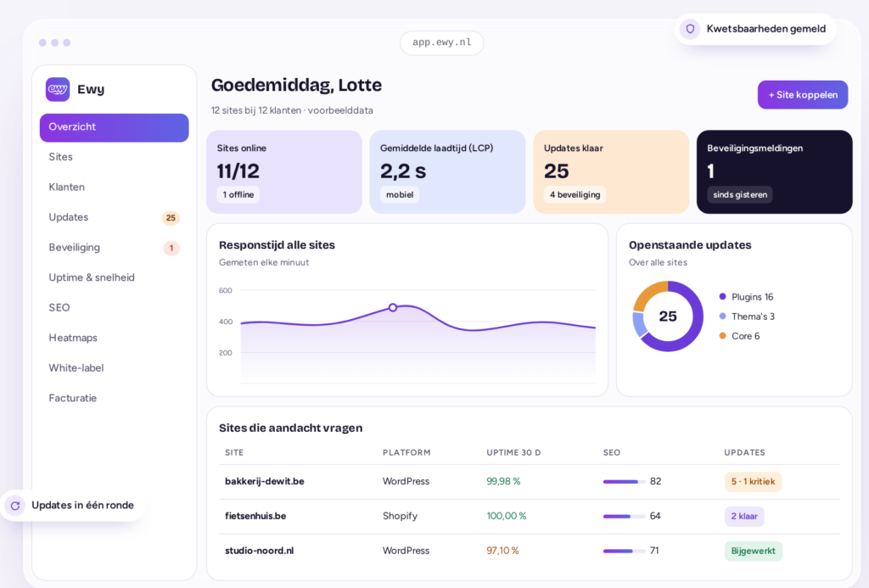Viewport: 869px width, 588px height.
Task: Open the bakkerij-dewit.be site row link
Action: [265, 482]
